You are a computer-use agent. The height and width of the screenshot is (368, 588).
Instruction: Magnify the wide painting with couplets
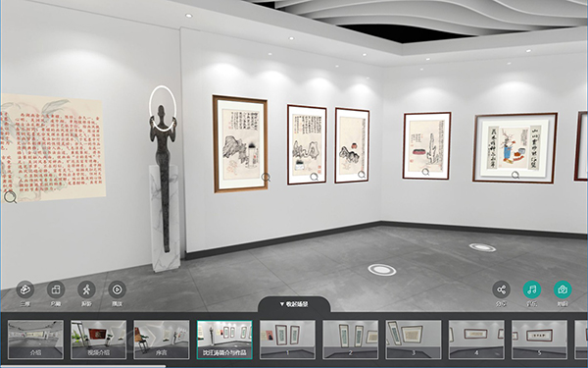pyautogui.click(x=515, y=175)
